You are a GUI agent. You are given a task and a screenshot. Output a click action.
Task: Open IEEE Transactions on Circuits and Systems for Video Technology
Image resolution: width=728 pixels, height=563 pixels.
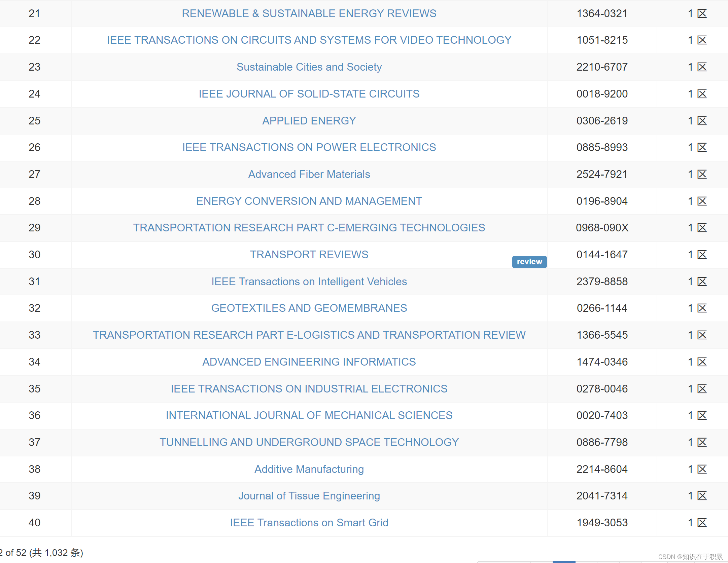(x=309, y=40)
